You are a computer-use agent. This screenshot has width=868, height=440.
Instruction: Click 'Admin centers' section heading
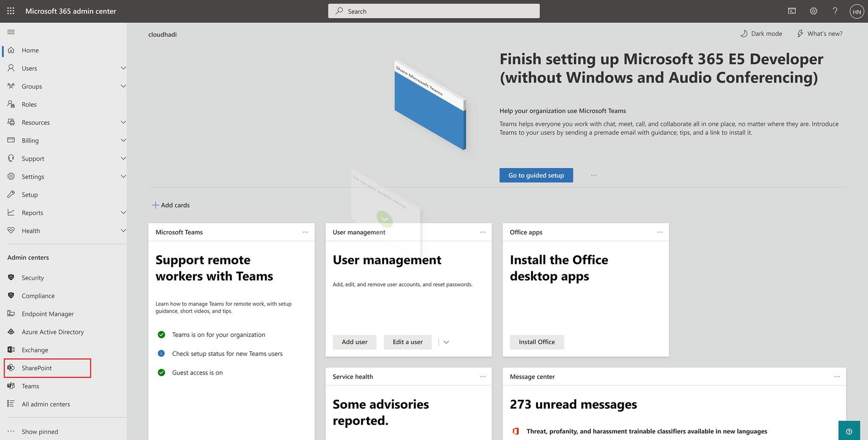[x=28, y=257]
